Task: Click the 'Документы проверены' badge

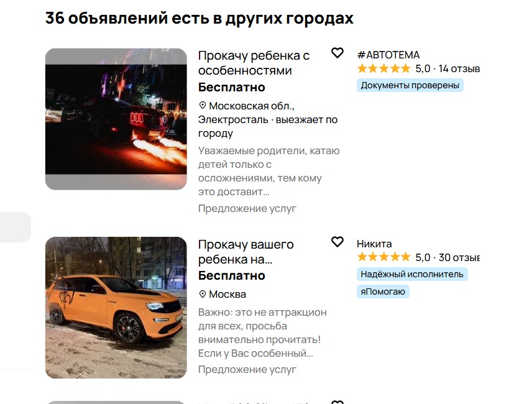Action: coord(410,85)
